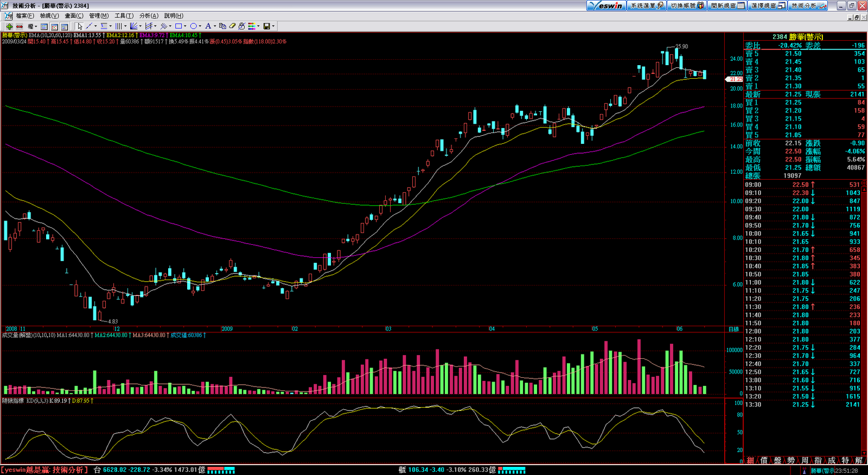
Task: Expand the trend line tool dropdown arrow
Action: [95, 26]
